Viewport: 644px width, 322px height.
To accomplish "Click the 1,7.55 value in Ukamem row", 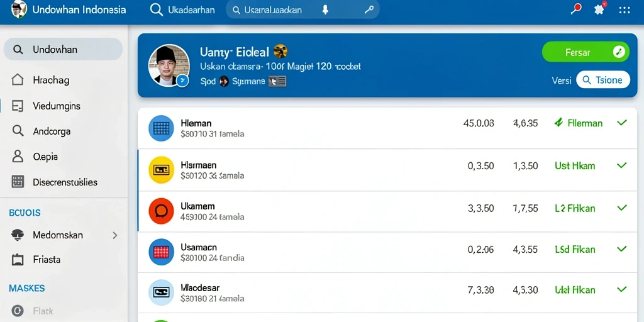I will pos(525,208).
